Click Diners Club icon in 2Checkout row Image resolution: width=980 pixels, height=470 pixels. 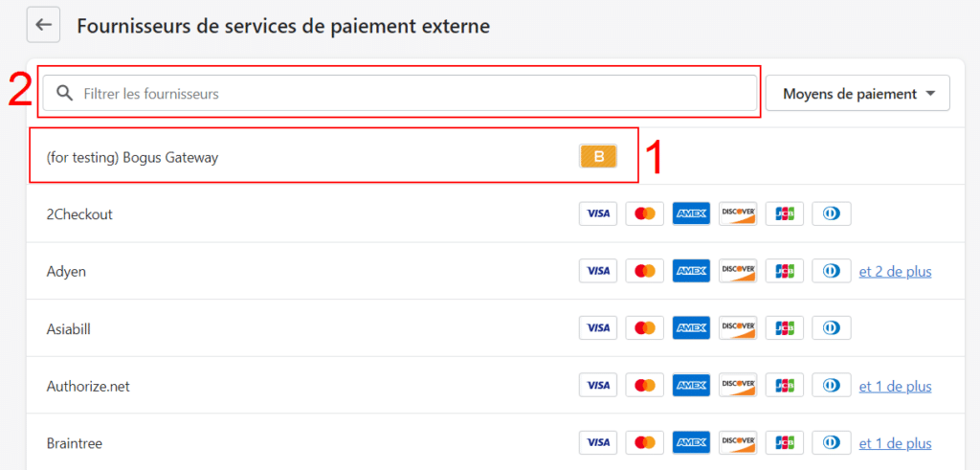pos(831,213)
